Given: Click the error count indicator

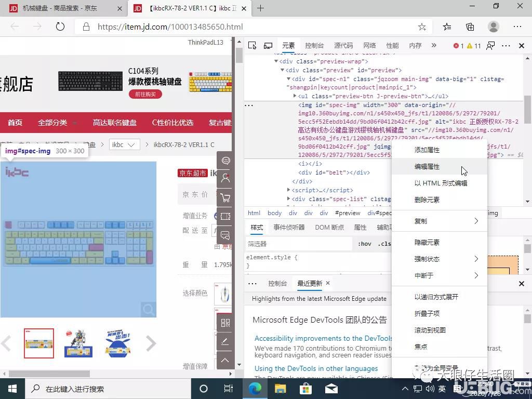Looking at the screenshot, I should point(458,46).
